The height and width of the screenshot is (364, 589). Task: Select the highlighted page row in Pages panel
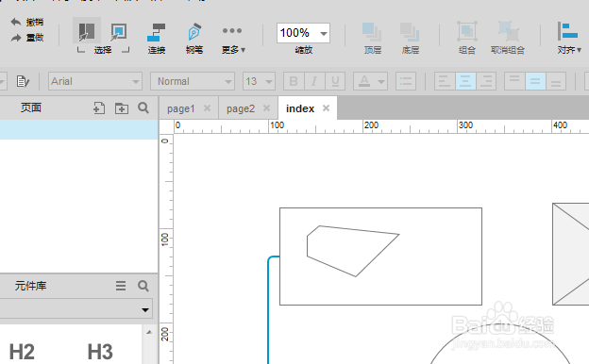79,130
